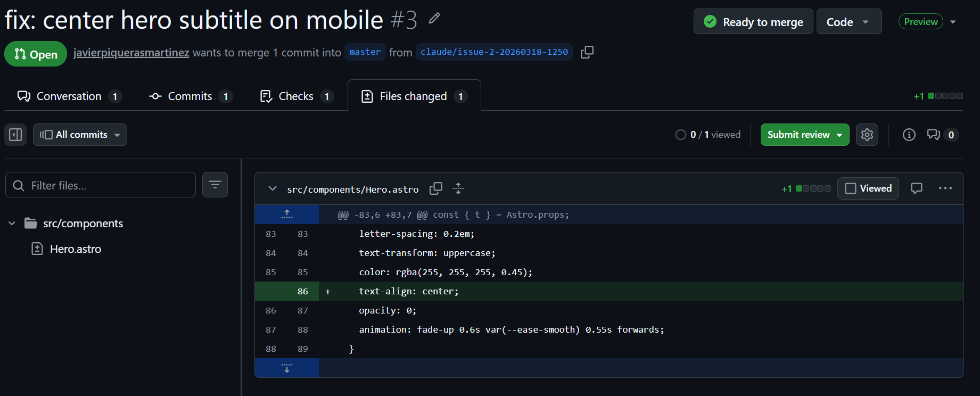Open javierpiquerasmartinez profile link

pyautogui.click(x=131, y=53)
